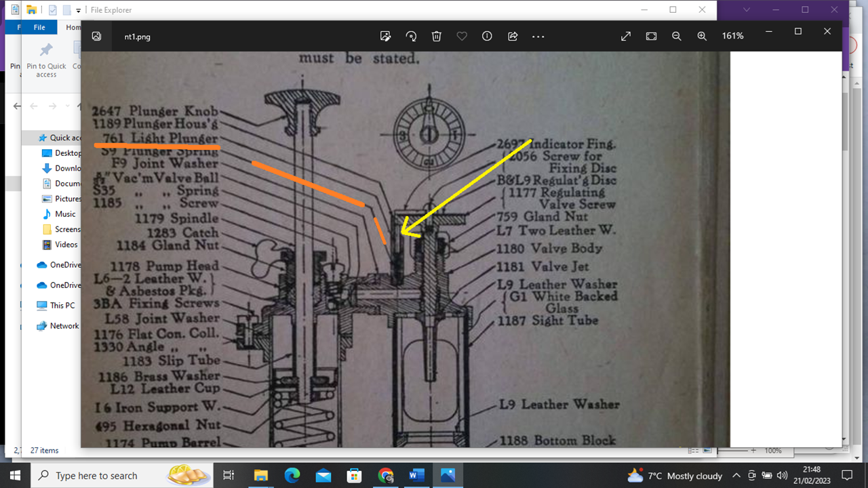Click Pin to Quick access in File Explorer
868x488 pixels.
tap(46, 60)
